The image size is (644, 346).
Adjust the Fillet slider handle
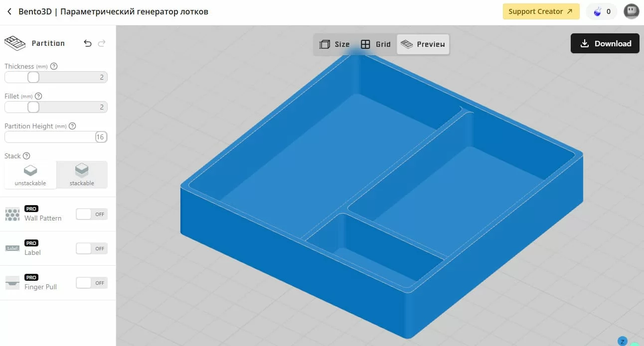[x=33, y=107]
